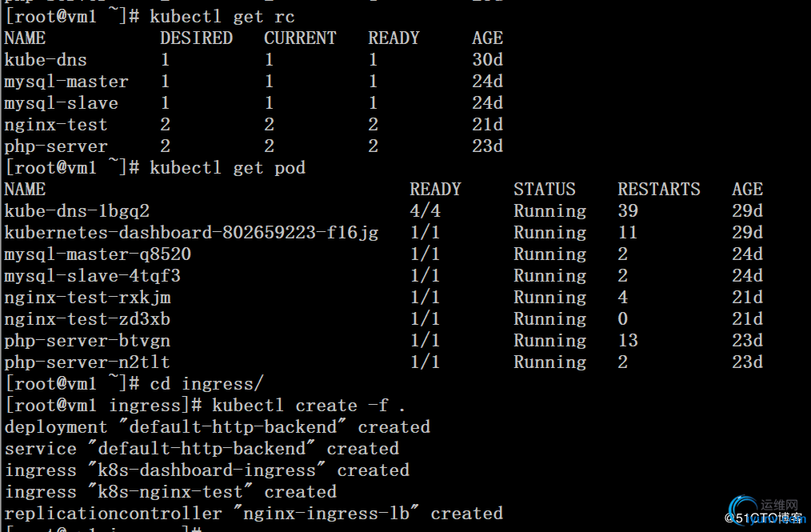The height and width of the screenshot is (532, 811).
Task: Click the '29d' age of kube-dns-1bgq2
Action: coord(747,211)
